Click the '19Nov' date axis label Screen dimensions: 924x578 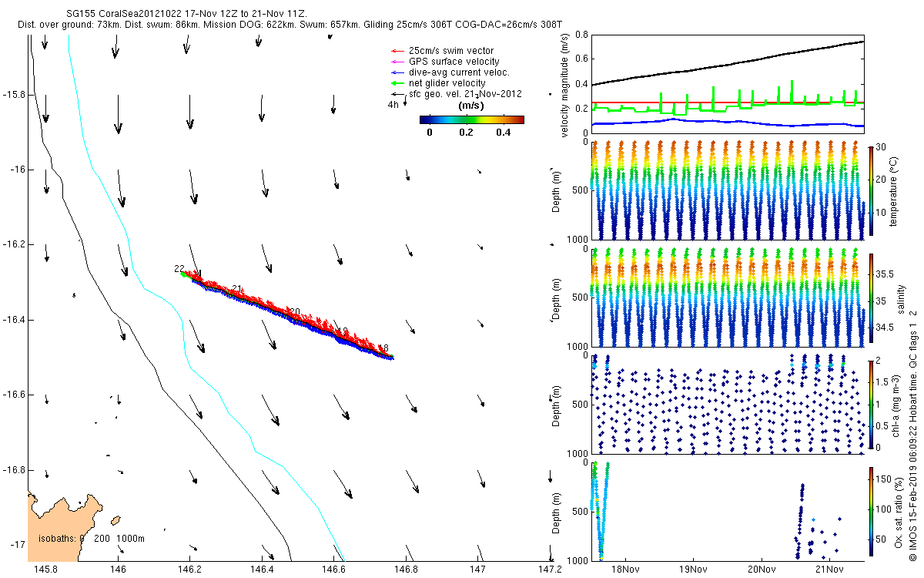[x=693, y=569]
